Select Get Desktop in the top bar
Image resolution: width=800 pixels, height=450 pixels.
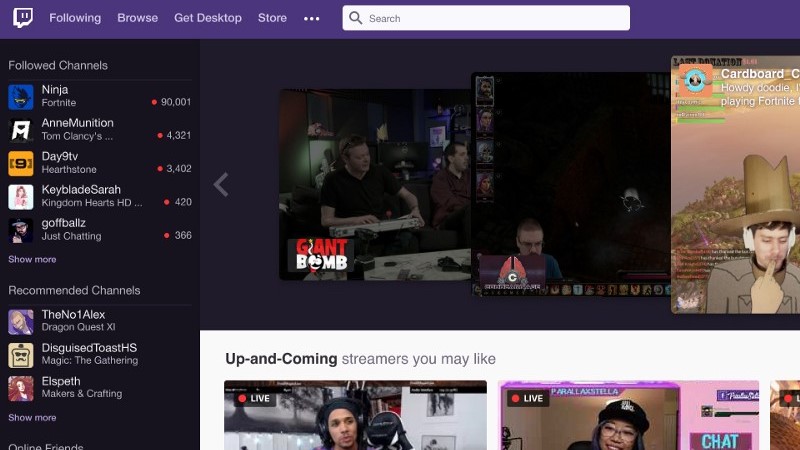(x=208, y=18)
